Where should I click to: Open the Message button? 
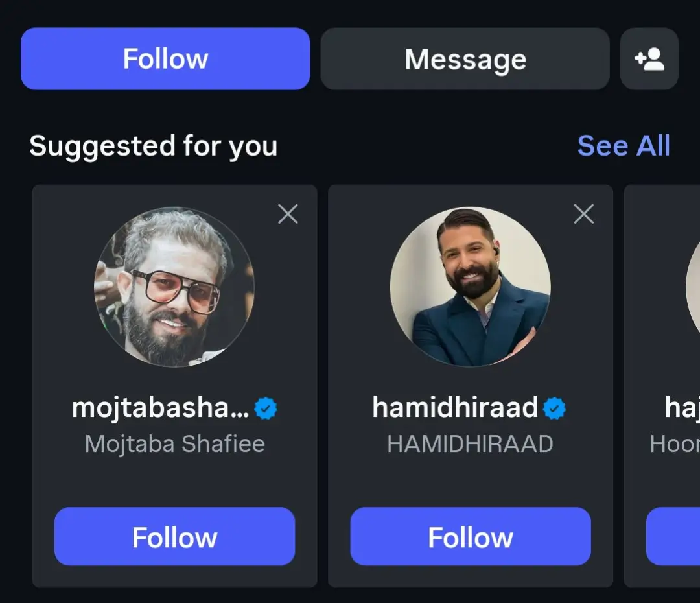pyautogui.click(x=465, y=59)
